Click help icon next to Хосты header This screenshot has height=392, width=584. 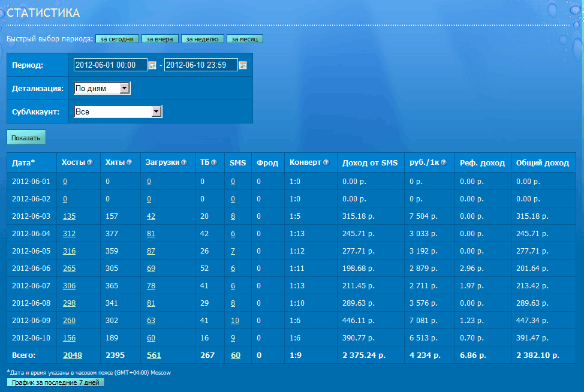[90, 162]
